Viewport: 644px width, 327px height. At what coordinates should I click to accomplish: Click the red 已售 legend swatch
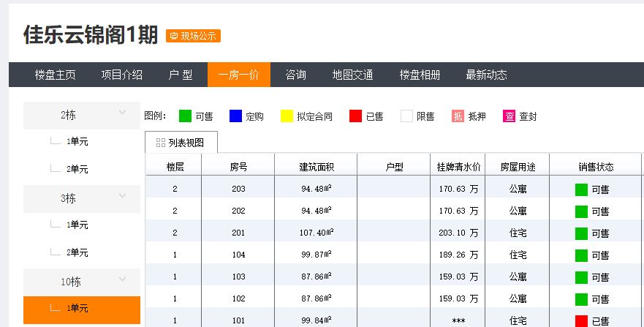(355, 116)
